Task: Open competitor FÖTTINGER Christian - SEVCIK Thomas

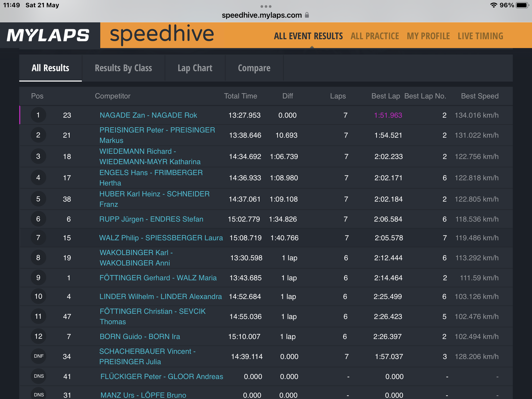Action: 152,316
